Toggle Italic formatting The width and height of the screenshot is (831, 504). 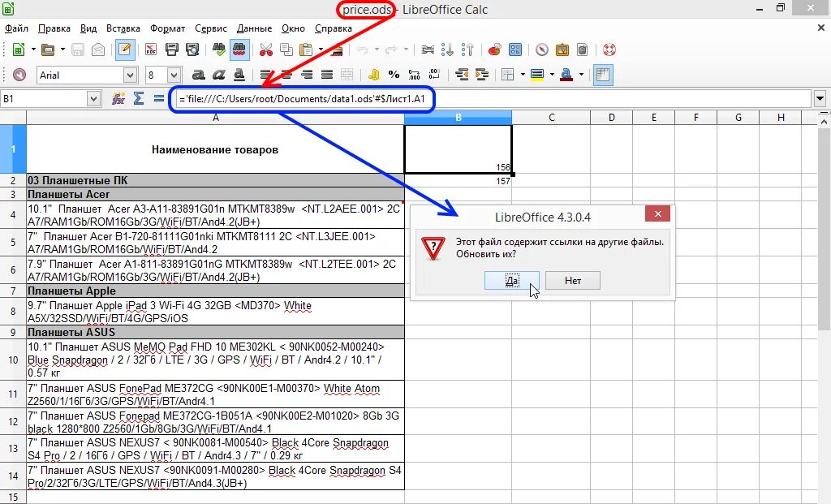pyautogui.click(x=219, y=75)
